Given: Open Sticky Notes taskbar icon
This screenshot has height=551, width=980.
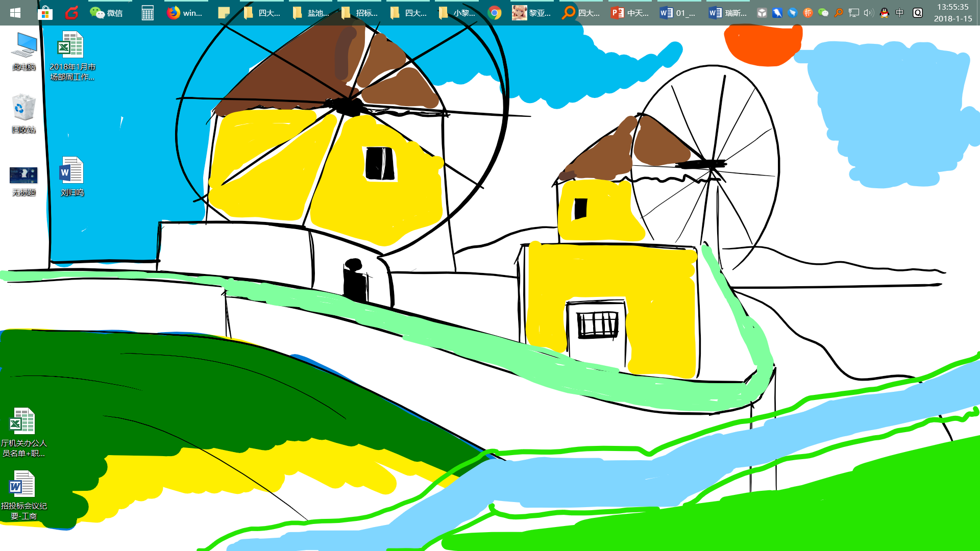Looking at the screenshot, I should coord(224,13).
